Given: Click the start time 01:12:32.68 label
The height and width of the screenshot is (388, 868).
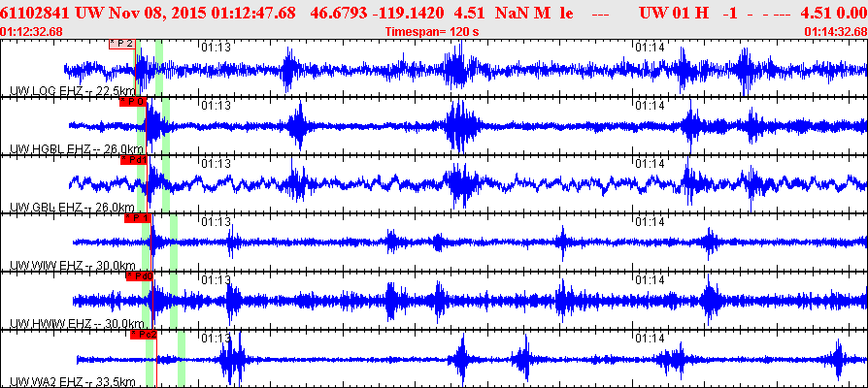Looking at the screenshot, I should (31, 31).
